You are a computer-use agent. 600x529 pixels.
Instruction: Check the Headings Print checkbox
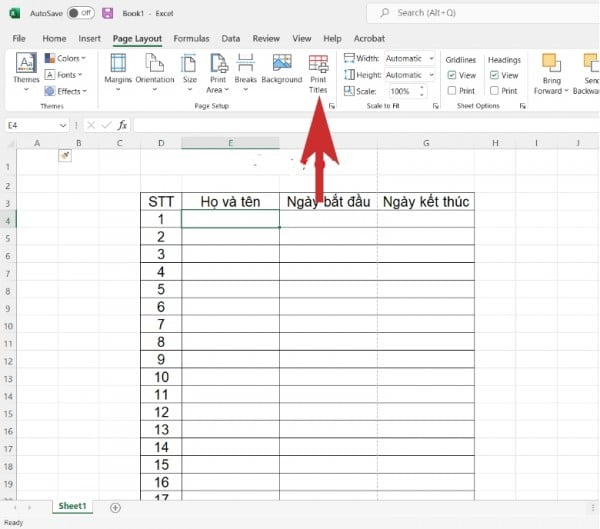(x=494, y=91)
